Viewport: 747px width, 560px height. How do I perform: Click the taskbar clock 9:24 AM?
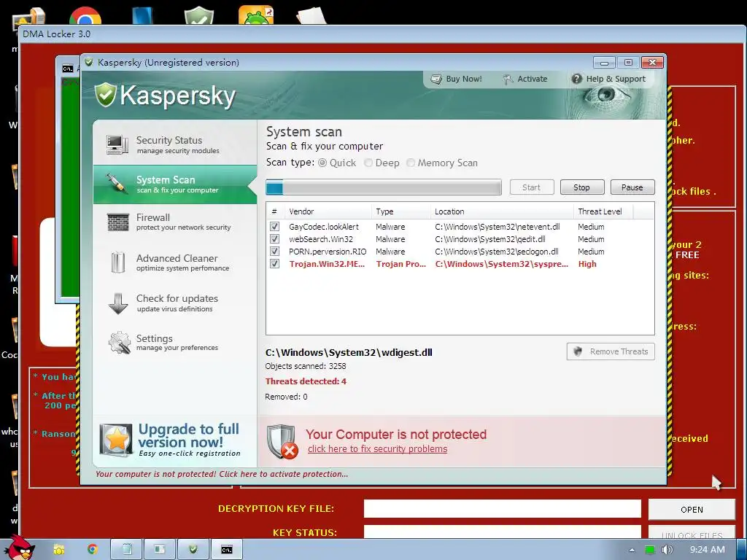tap(707, 550)
